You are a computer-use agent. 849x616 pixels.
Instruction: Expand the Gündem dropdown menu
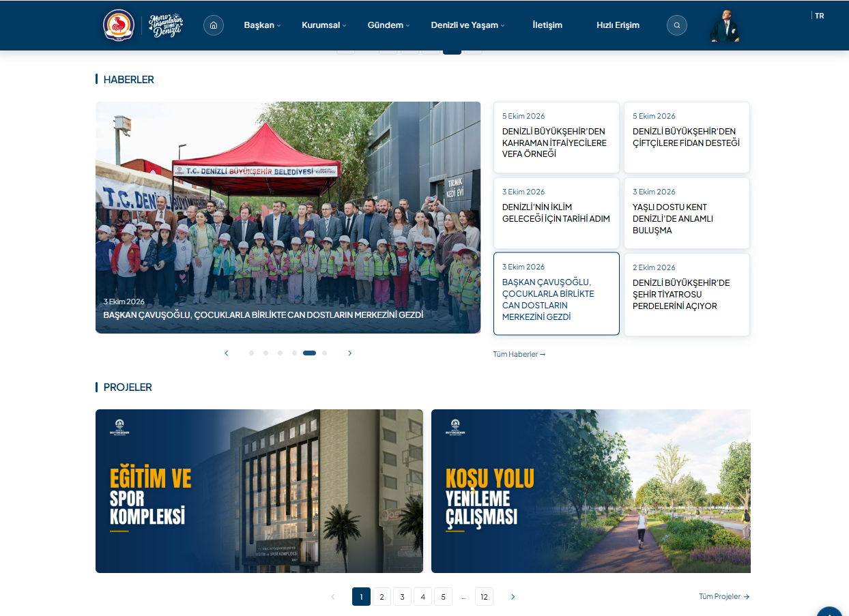[x=389, y=25]
